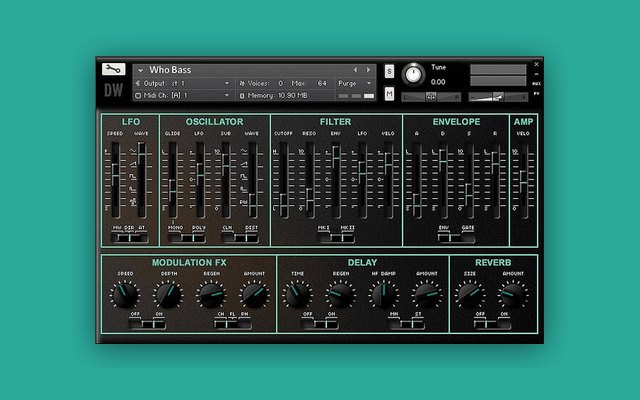Click the Tune knob
The width and height of the screenshot is (640, 400).
(413, 75)
